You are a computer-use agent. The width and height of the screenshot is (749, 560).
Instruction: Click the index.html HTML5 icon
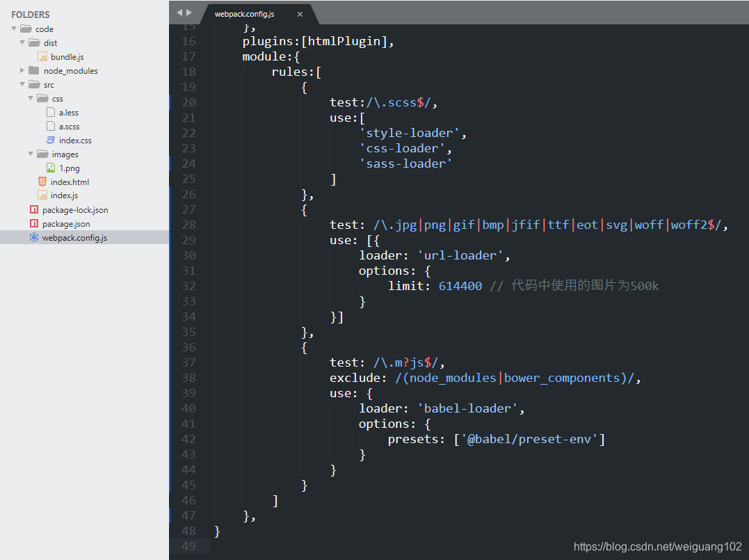[x=42, y=182]
